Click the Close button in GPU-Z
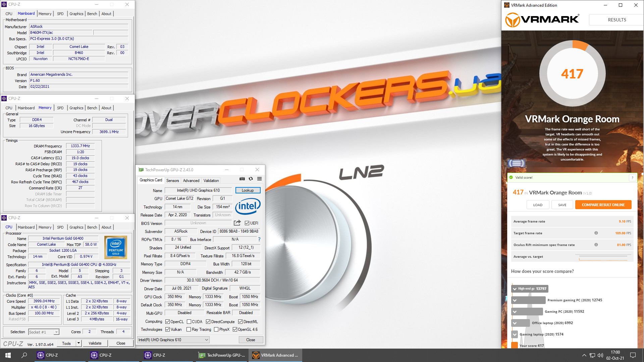The image size is (644, 362). (251, 340)
